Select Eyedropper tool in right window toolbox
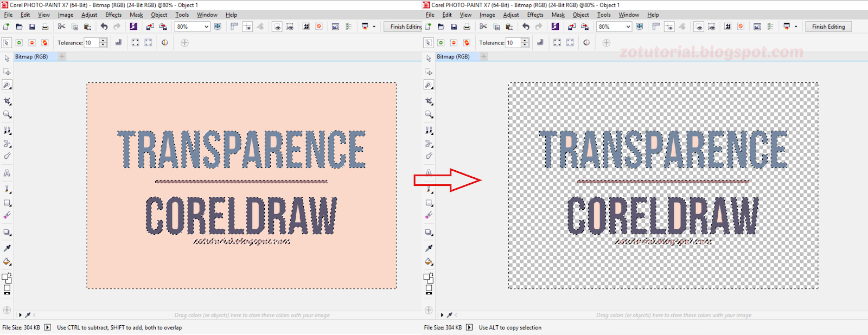The height and width of the screenshot is (335, 868). pos(429,248)
